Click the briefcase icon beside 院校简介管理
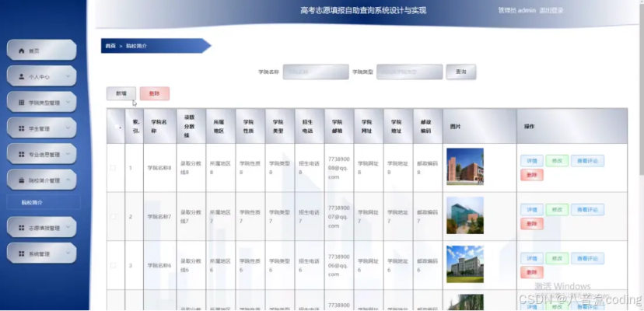644x311 pixels. pos(22,180)
